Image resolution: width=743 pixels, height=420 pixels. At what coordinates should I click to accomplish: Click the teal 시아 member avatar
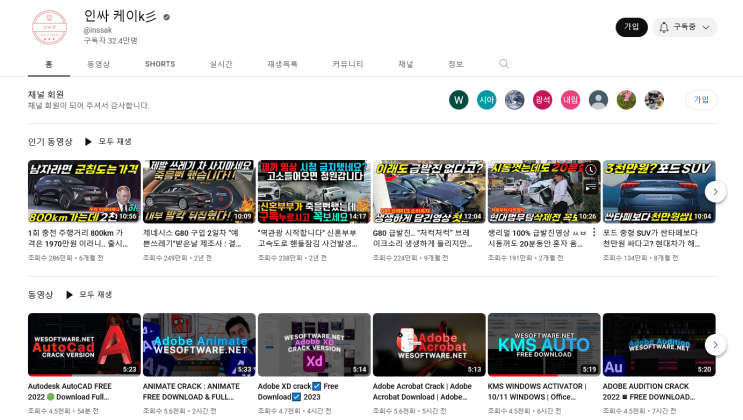(x=487, y=100)
